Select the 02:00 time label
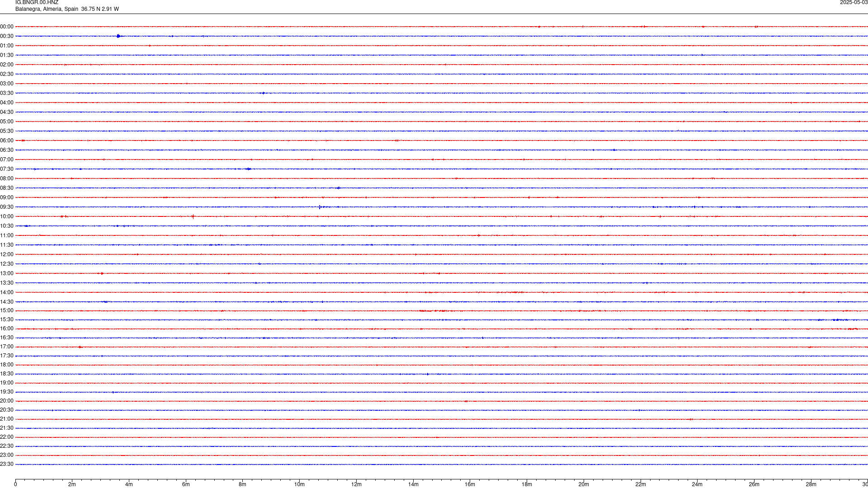Viewport: 868px width, 488px height. (7, 65)
